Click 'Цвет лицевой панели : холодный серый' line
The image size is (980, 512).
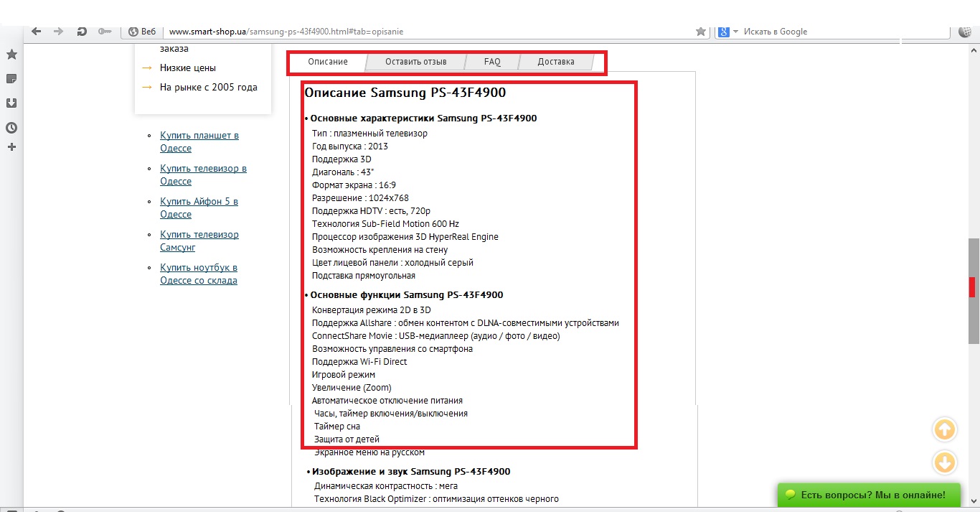coord(392,263)
